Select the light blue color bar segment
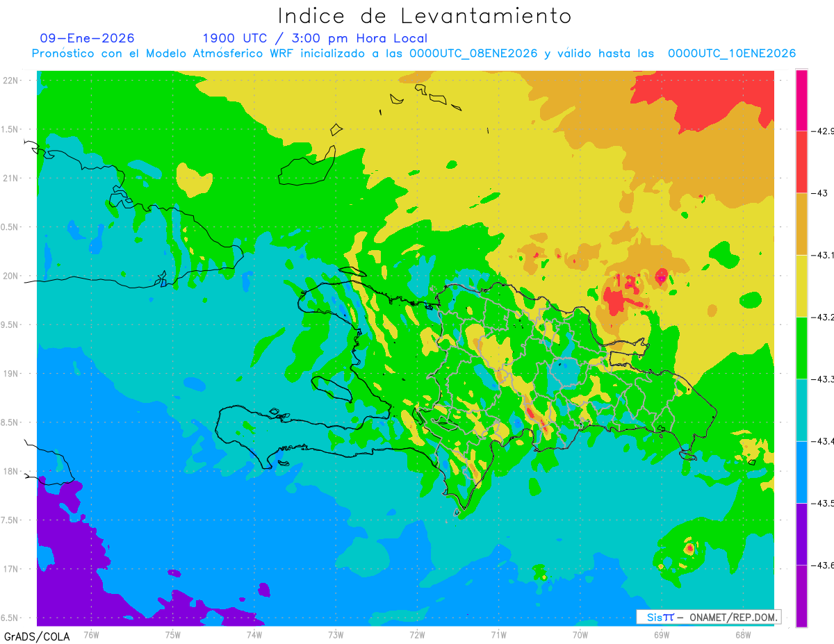The height and width of the screenshot is (644, 834). [x=801, y=472]
